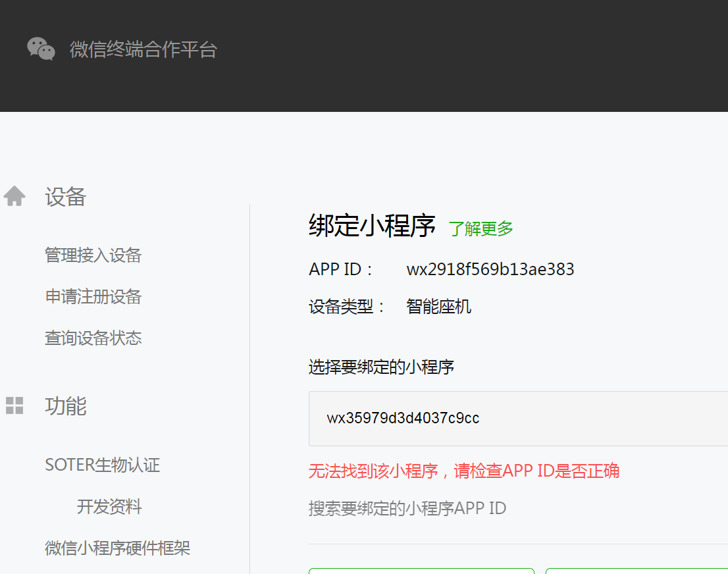Go to 微信小程序硬件框架 in the sidebar
728x574 pixels.
pyautogui.click(x=117, y=548)
